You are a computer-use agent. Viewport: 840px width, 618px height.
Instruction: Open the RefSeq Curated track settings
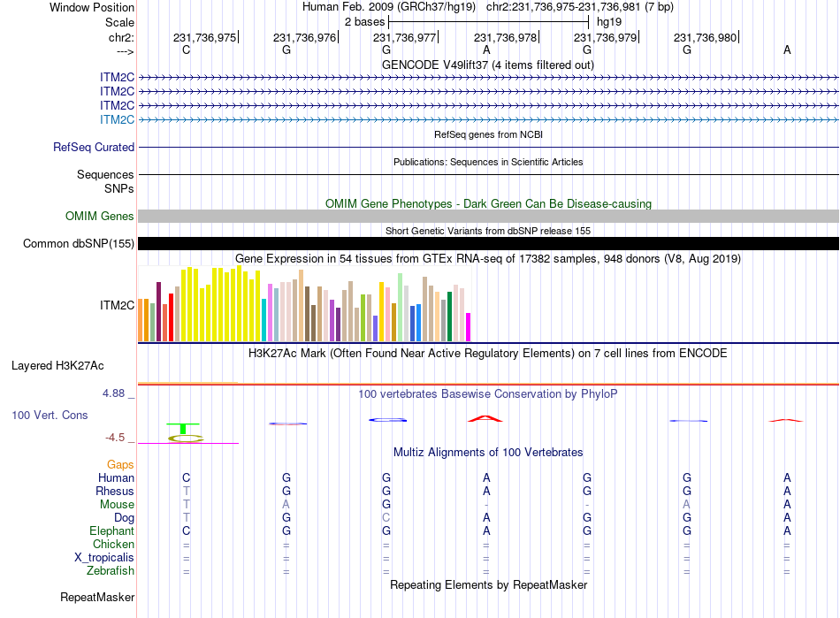coord(94,148)
